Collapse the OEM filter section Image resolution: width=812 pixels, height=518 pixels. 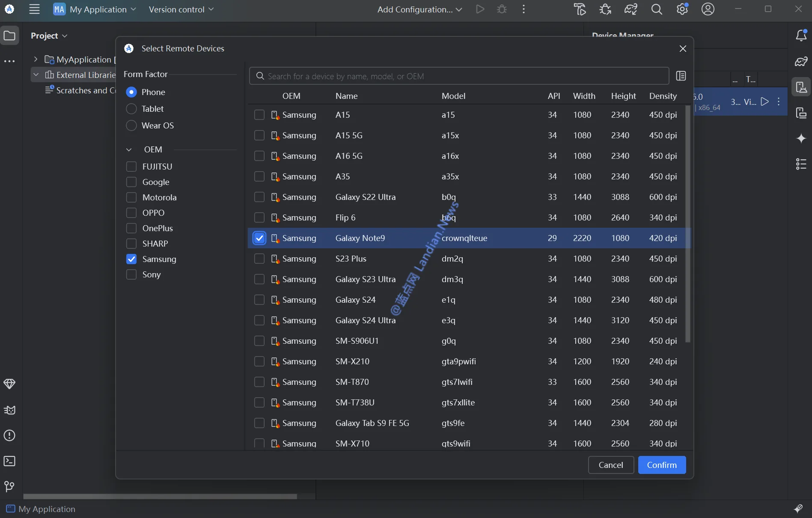pyautogui.click(x=129, y=149)
